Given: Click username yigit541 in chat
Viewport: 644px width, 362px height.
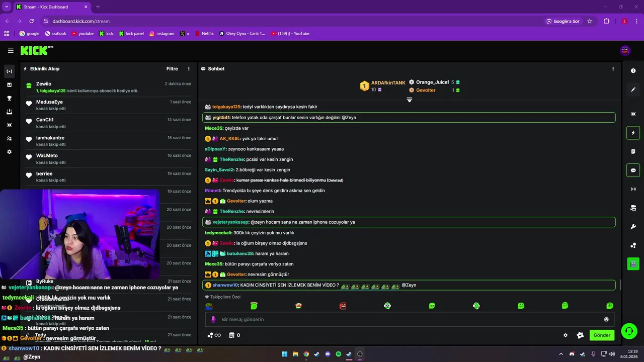Looking at the screenshot, I should pyautogui.click(x=221, y=117).
